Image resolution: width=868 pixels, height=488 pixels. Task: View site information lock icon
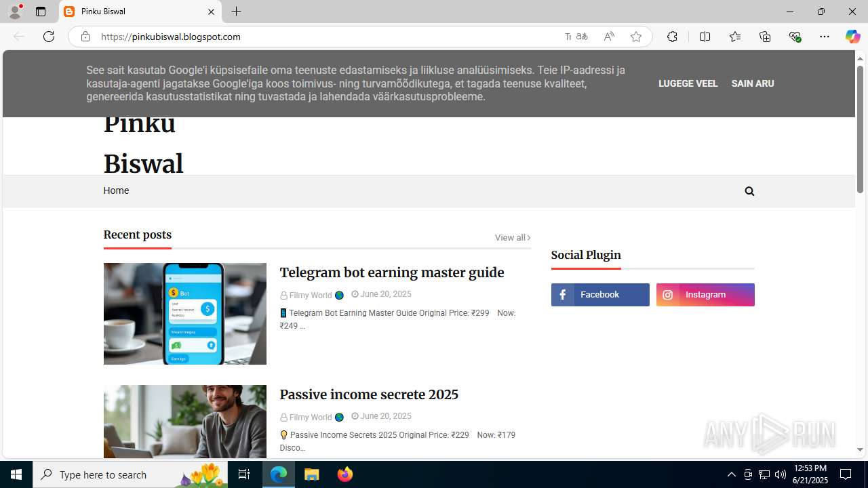[x=85, y=37]
